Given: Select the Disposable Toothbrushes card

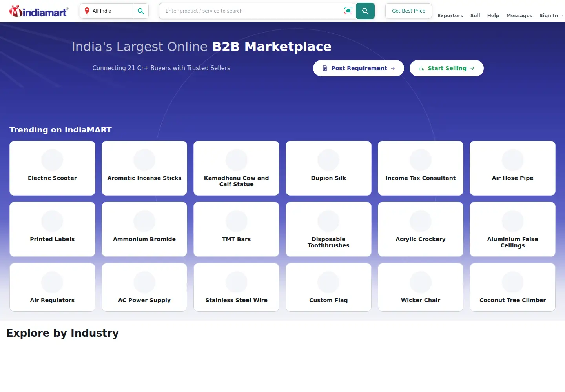Looking at the screenshot, I should tap(328, 229).
